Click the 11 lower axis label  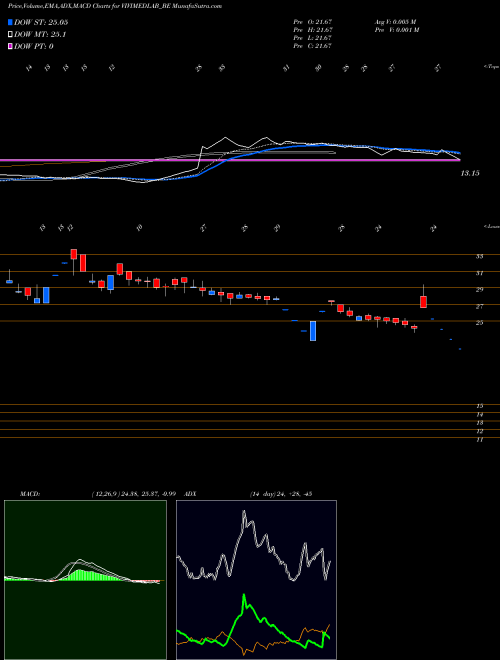coord(479,439)
